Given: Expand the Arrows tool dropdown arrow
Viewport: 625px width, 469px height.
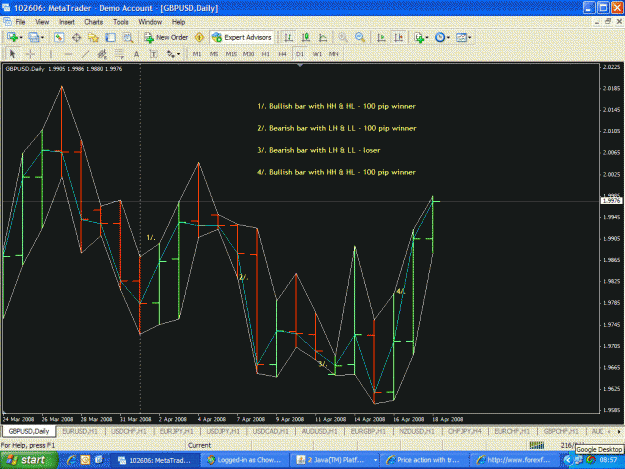Looking at the screenshot, I should (x=178, y=54).
